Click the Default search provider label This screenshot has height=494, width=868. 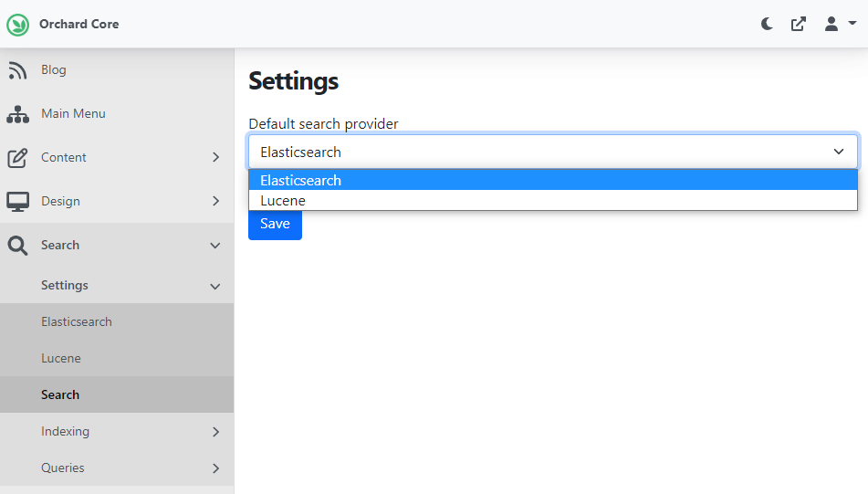coord(323,124)
